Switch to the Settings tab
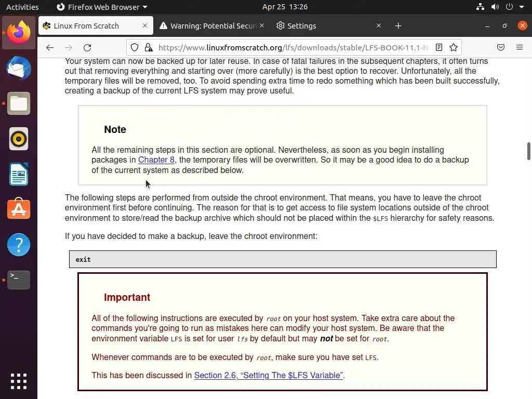Screen dimensions: 532x399 tap(329, 26)
